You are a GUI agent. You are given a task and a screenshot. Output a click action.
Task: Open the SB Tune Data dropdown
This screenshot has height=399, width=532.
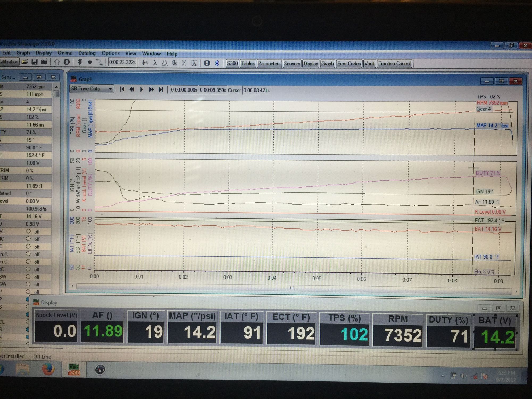(x=110, y=89)
